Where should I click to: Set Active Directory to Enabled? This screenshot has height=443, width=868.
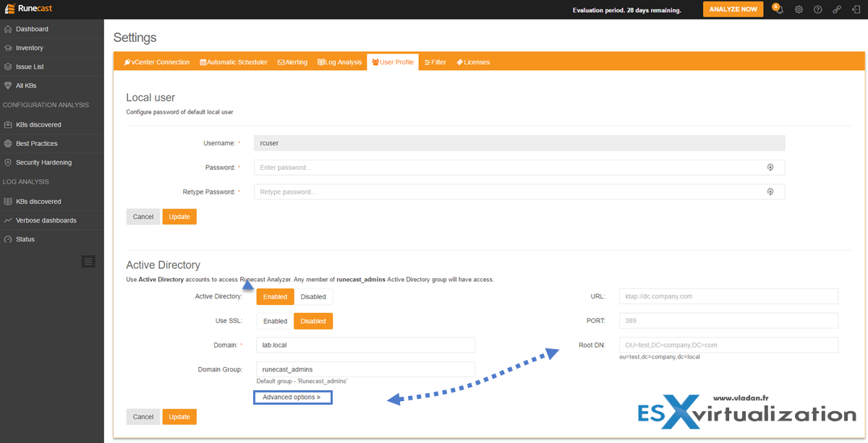[x=275, y=296]
